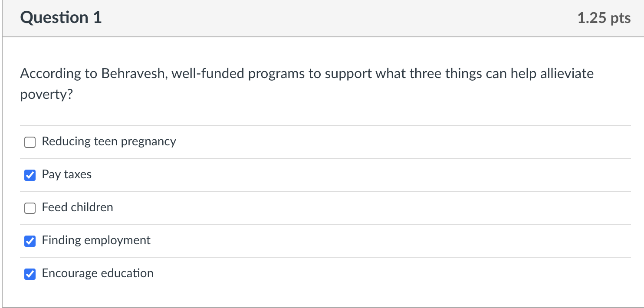The image size is (644, 308).
Task: Uncheck the Encourage education checkbox
Action: (30, 274)
